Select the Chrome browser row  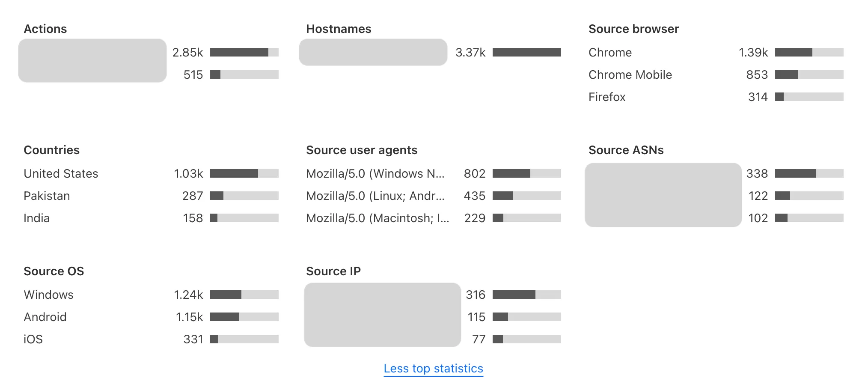[x=610, y=52]
